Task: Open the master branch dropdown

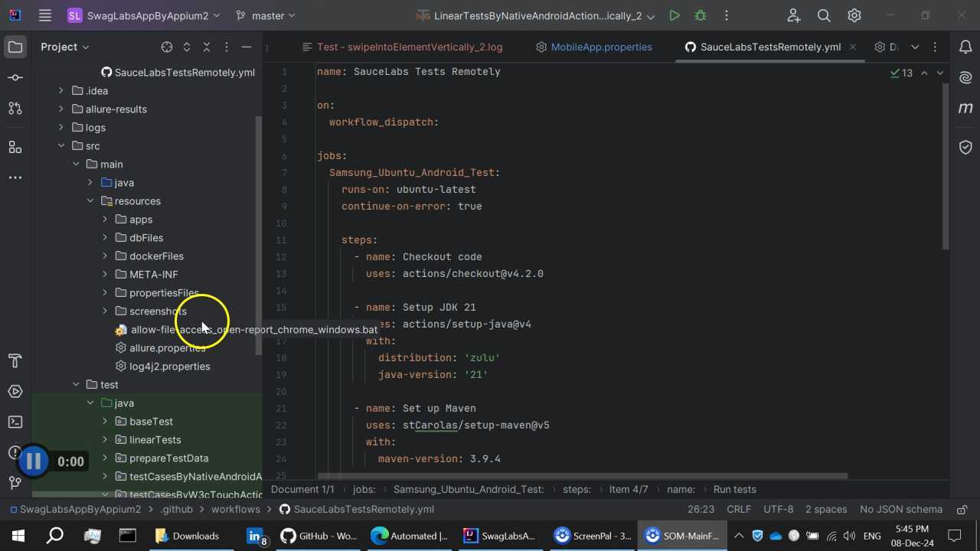Action: pyautogui.click(x=265, y=15)
